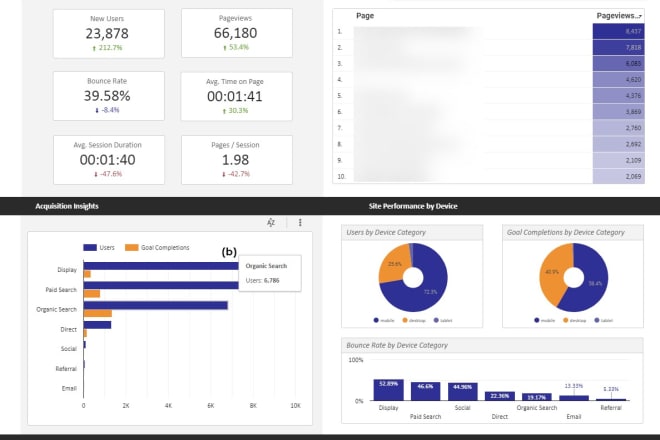The width and height of the screenshot is (660, 440).
Task: Click the Social label on the Acquisition chart axis
Action: [69, 349]
